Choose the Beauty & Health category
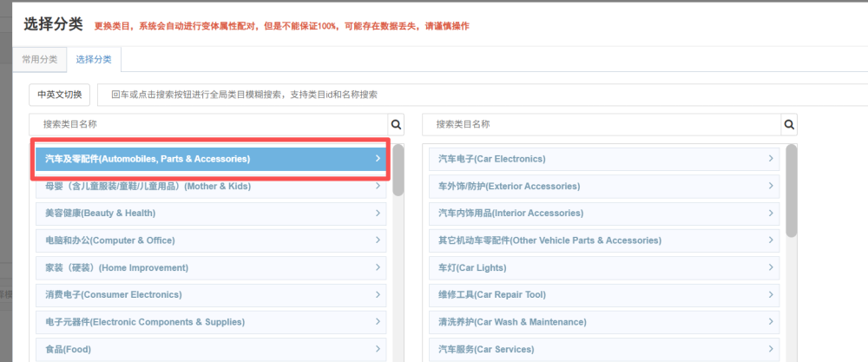 [x=211, y=213]
